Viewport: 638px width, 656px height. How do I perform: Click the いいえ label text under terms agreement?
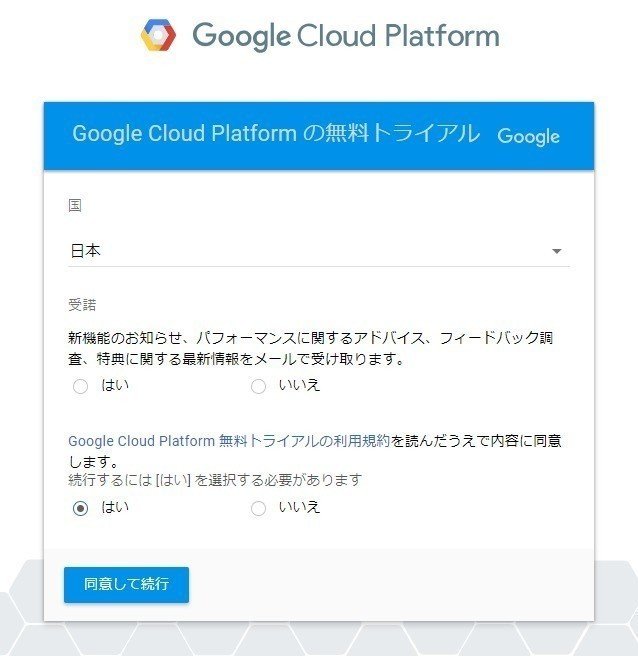click(x=299, y=507)
